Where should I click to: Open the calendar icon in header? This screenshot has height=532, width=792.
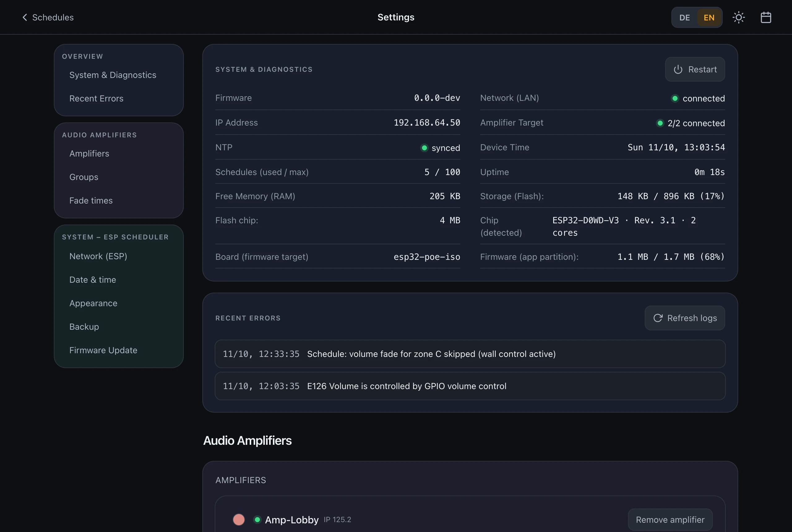[x=765, y=17]
